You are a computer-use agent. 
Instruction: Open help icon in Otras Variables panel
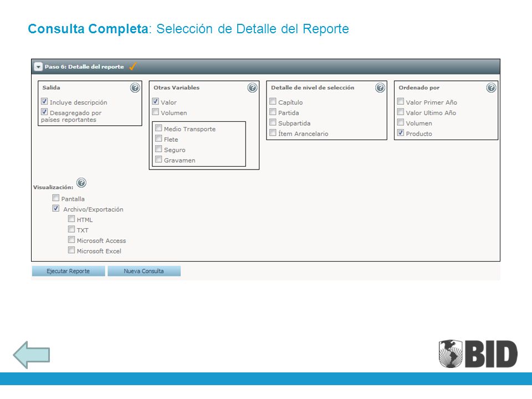tap(253, 88)
